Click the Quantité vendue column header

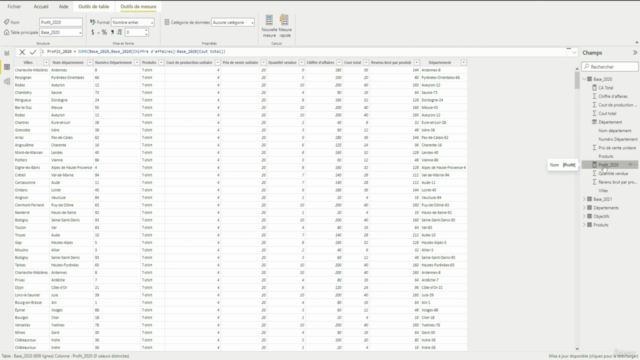point(282,62)
